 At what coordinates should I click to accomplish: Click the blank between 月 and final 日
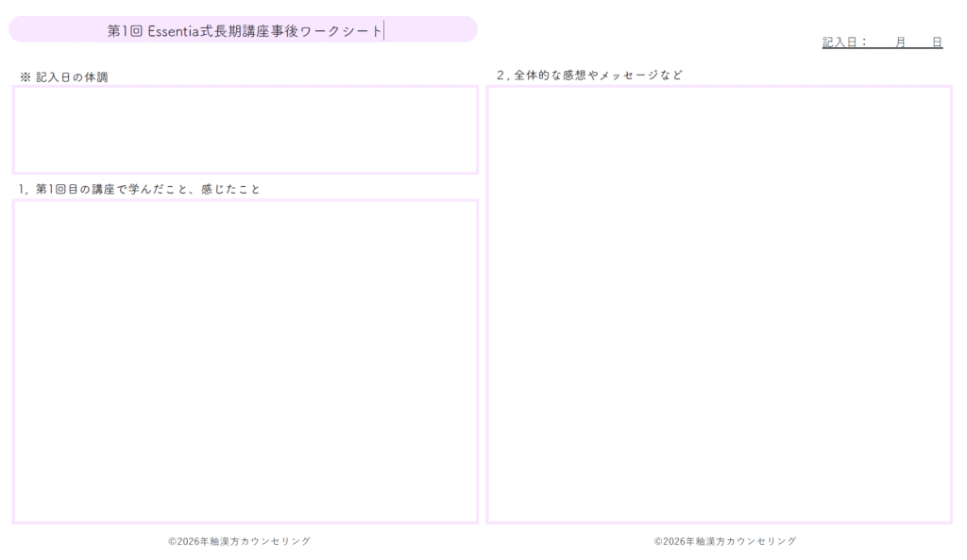click(919, 42)
